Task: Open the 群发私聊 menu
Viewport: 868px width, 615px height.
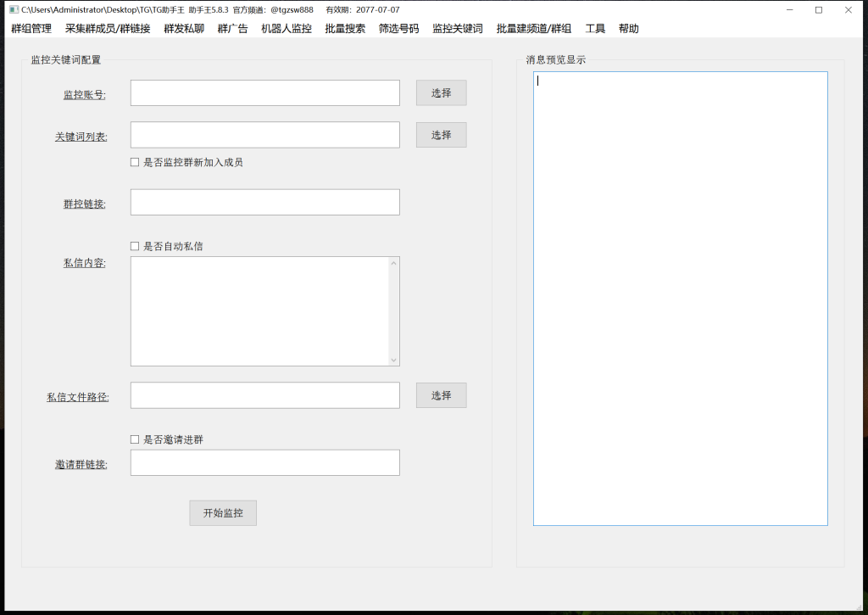Action: 184,29
